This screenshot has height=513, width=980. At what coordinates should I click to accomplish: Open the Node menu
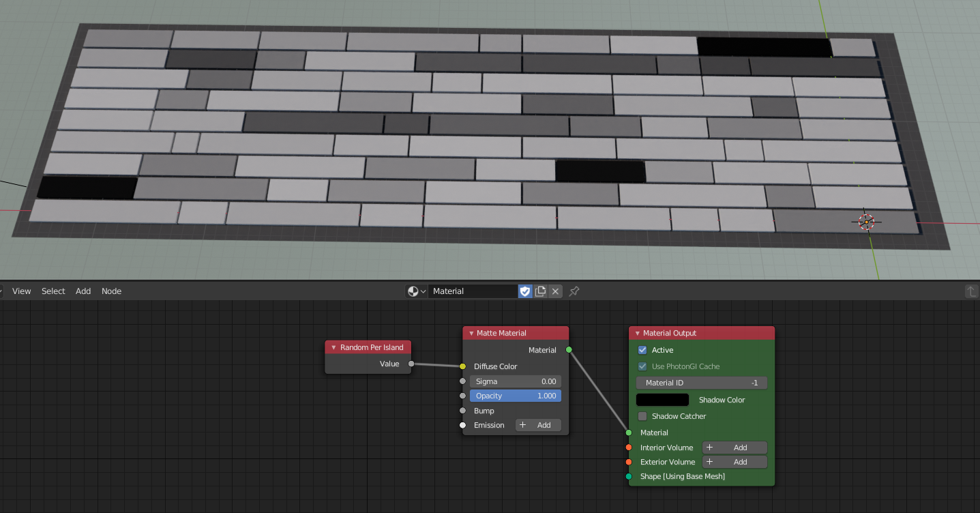[x=111, y=291]
